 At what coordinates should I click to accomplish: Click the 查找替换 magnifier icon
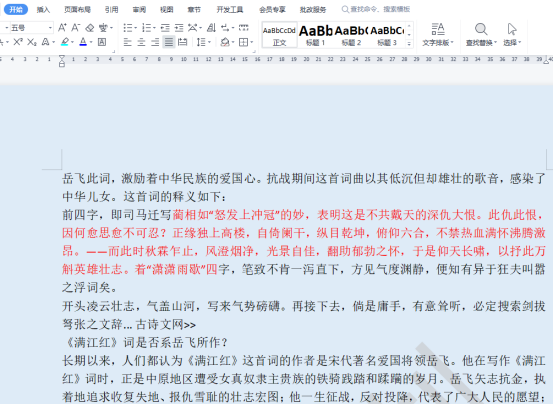481,29
